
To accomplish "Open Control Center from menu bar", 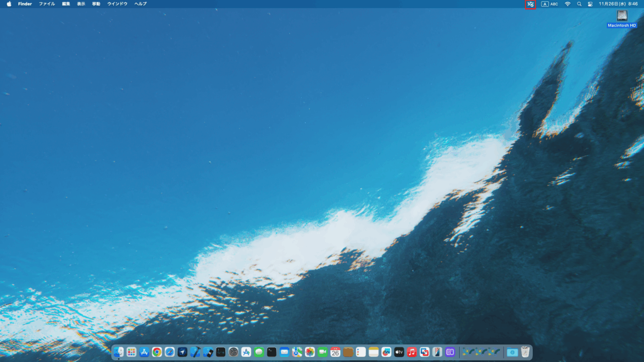I will click(590, 4).
